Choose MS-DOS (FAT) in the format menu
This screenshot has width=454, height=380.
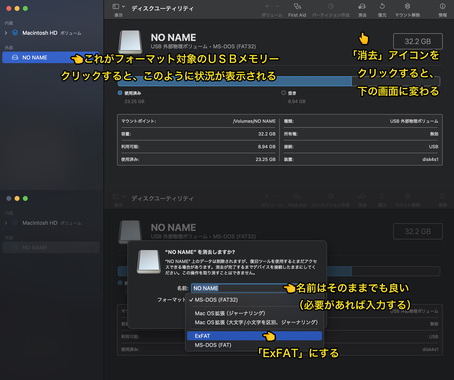(254, 345)
